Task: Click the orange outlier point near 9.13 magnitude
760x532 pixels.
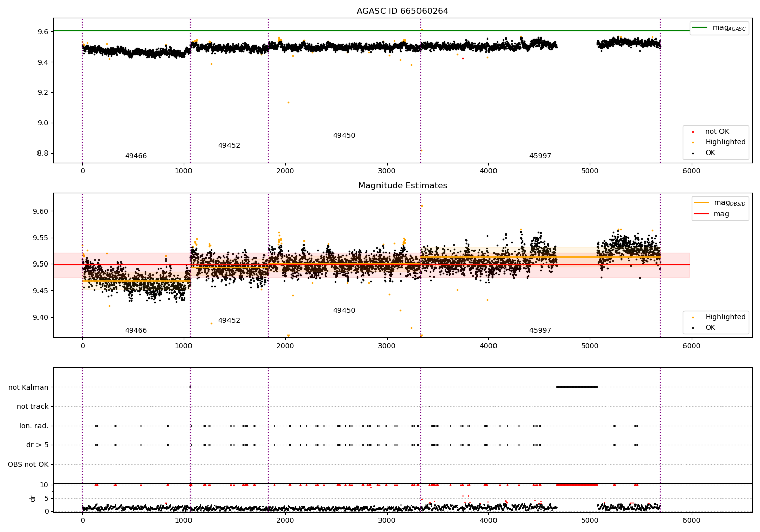Action: 288,102
